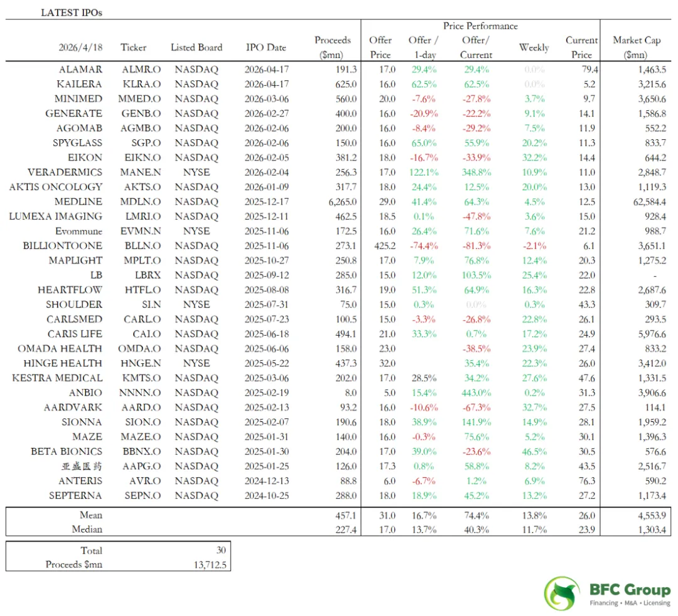Screen dimensions: 678x616
Task: Click EIKON weekly value 32.2%
Action: pyautogui.click(x=534, y=157)
